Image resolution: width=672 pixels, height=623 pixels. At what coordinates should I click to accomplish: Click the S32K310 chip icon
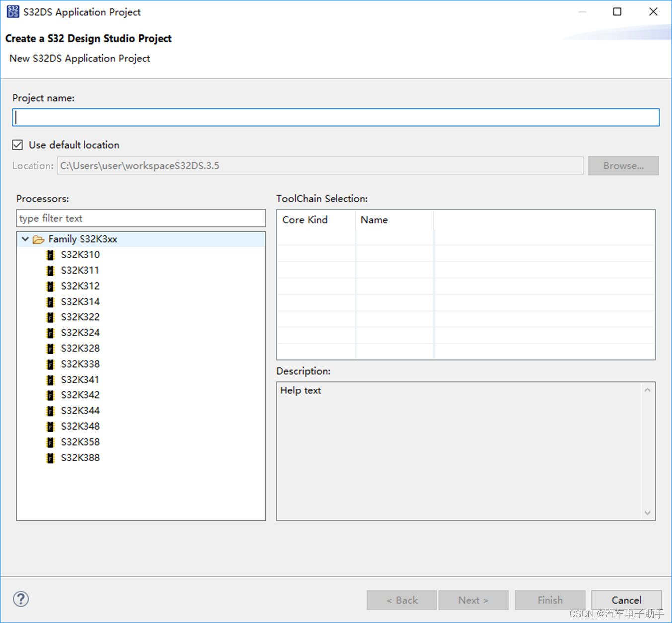[x=50, y=255]
